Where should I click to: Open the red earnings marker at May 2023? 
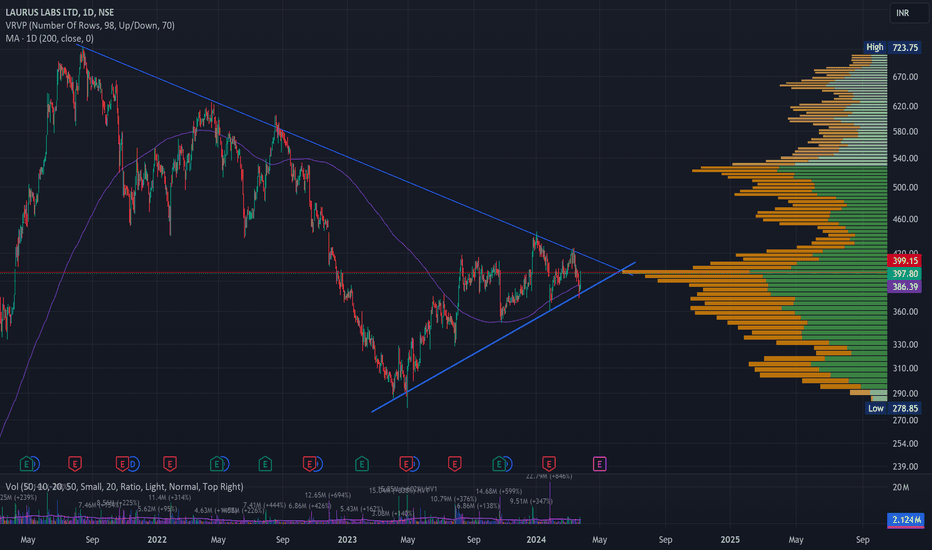point(406,463)
